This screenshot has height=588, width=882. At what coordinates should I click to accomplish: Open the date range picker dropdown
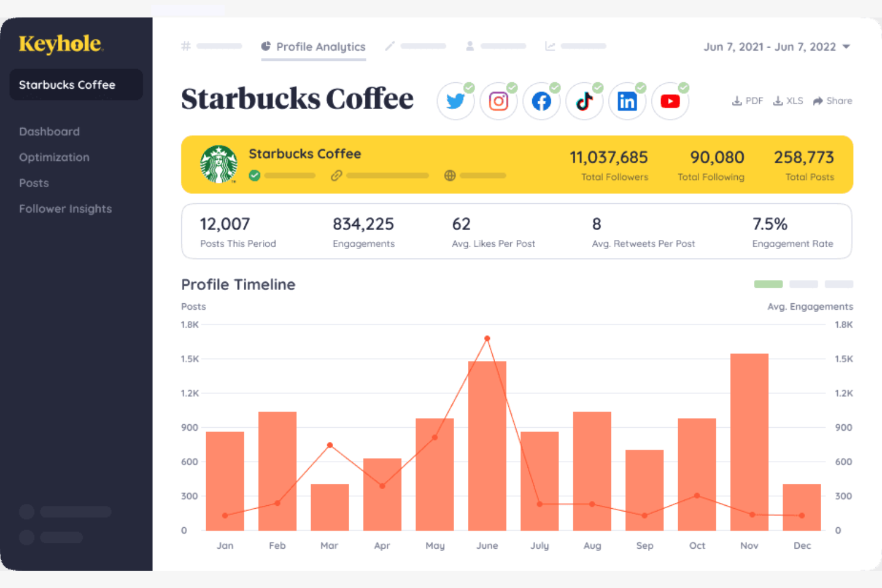tap(847, 46)
